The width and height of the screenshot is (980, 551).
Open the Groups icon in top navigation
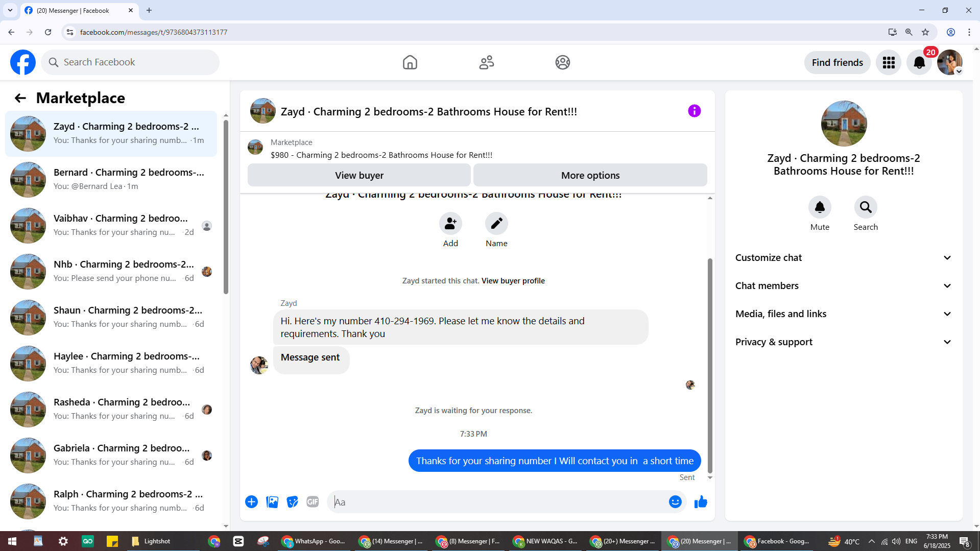pos(562,62)
